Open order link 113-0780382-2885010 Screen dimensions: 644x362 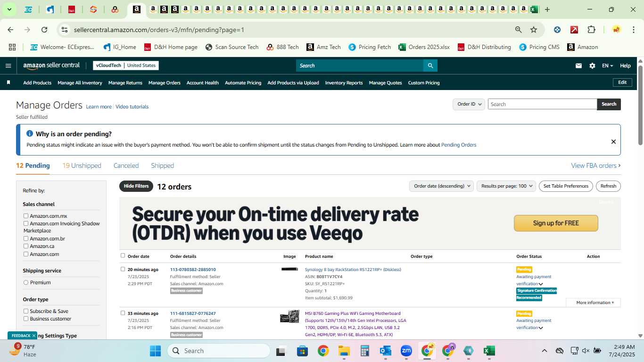(x=193, y=270)
